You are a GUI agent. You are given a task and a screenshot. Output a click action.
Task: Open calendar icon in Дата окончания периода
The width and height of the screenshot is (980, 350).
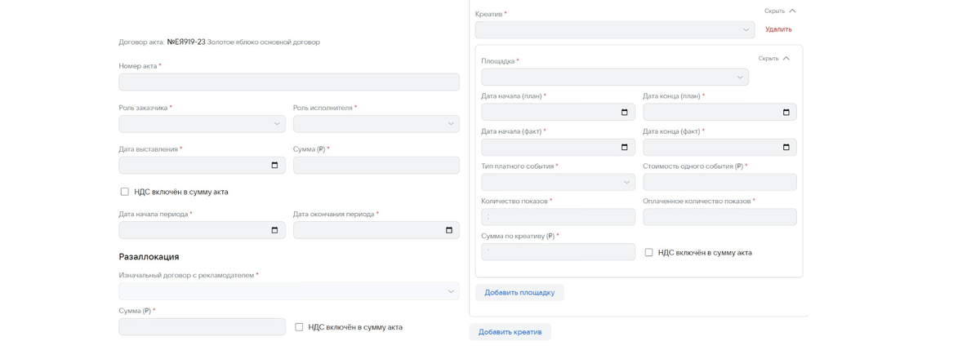click(x=448, y=230)
